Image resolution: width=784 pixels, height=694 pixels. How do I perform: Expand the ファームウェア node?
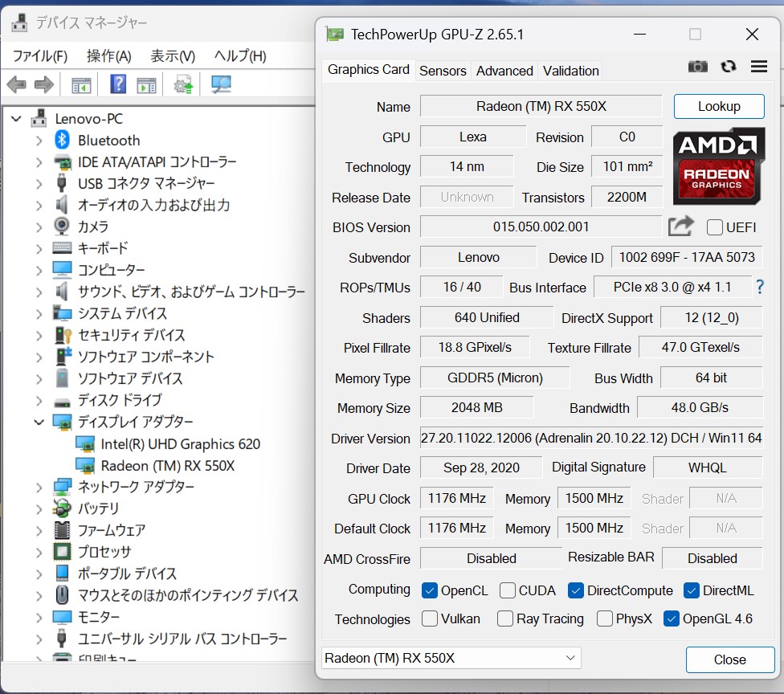tap(39, 530)
